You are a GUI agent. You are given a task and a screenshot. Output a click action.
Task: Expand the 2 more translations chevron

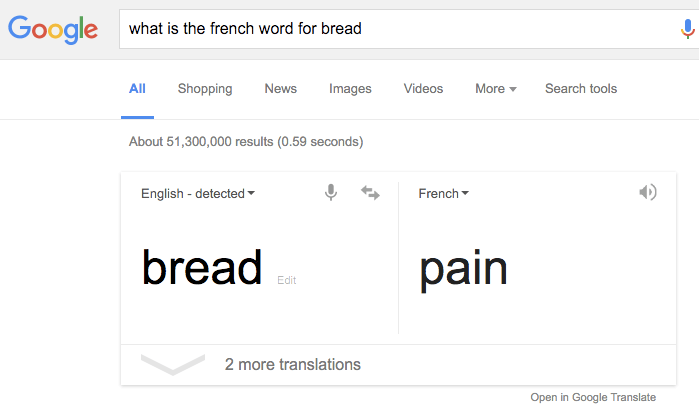coord(173,364)
